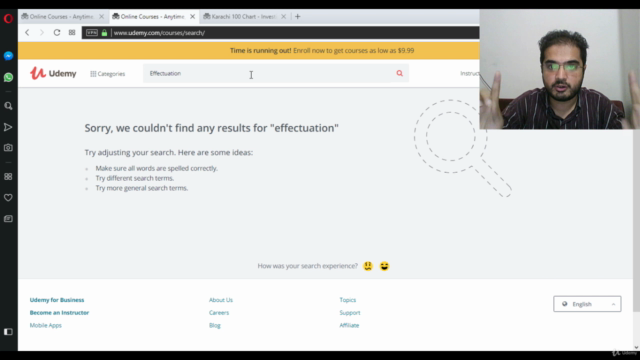
Task: Rate the search experience with the sad face
Action: pyautogui.click(x=368, y=266)
